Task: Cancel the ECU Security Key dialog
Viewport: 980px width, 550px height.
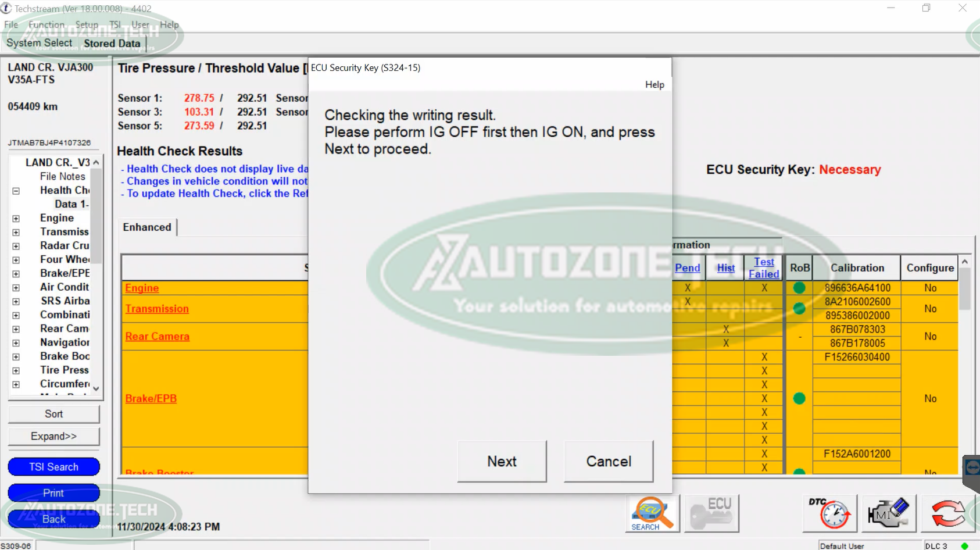Action: click(x=608, y=462)
